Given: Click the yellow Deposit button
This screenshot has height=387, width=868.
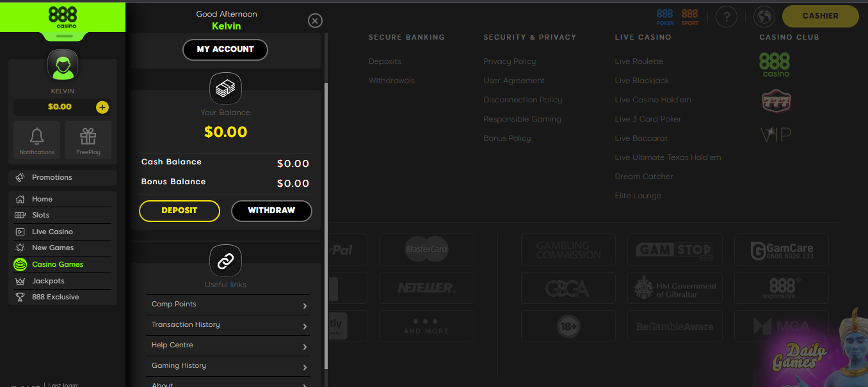Looking at the screenshot, I should [179, 210].
